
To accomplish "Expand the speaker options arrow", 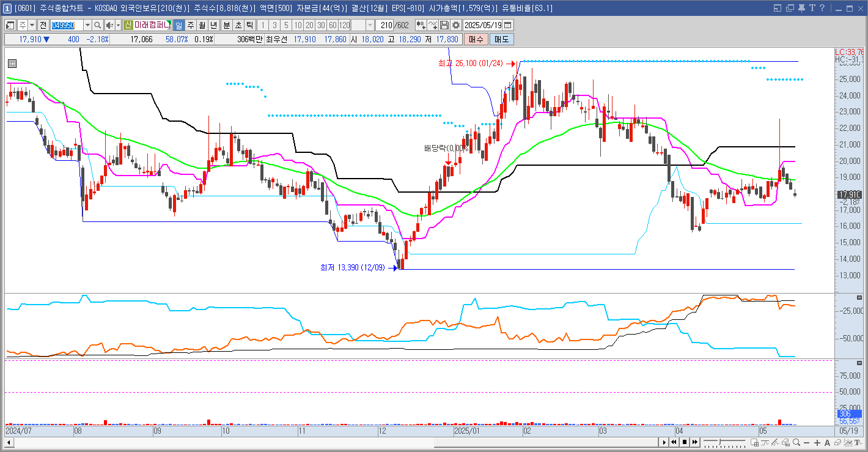I will (x=118, y=25).
